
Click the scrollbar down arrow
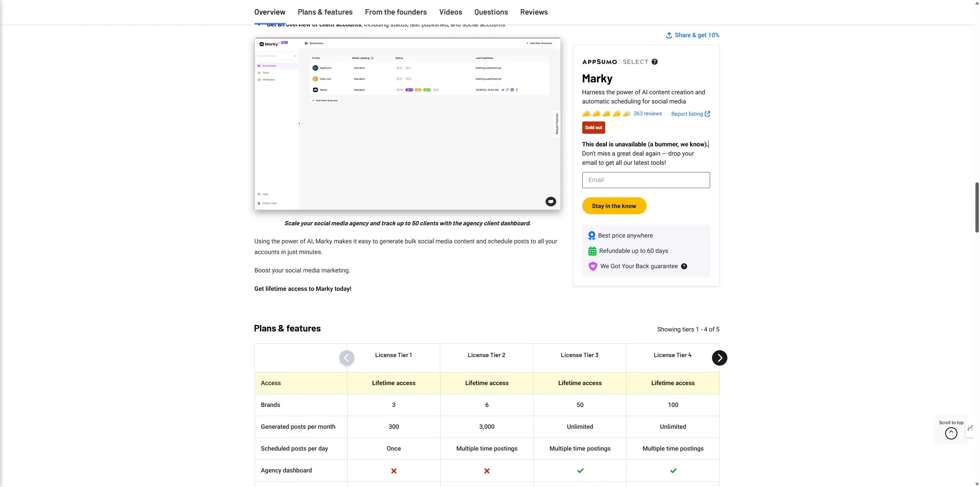(977, 484)
